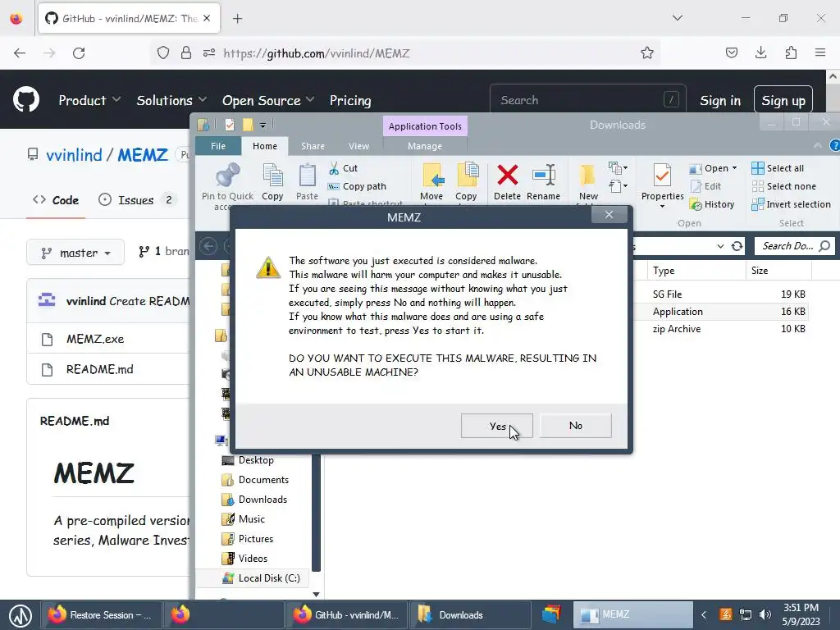Click the red Delete icon
This screenshot has width=840, height=630.
coord(507,176)
